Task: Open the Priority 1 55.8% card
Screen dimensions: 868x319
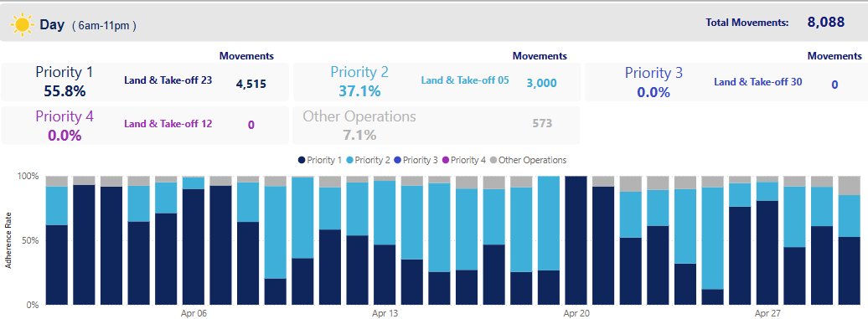Action: pos(145,82)
